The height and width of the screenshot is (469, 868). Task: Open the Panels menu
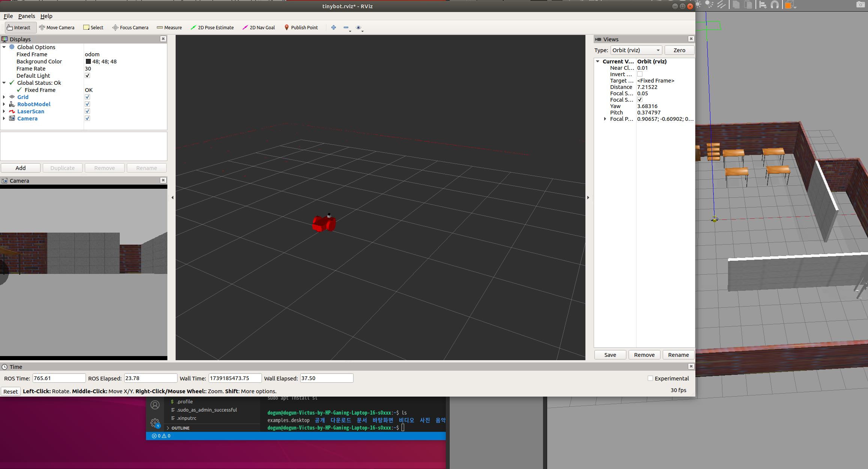[27, 16]
